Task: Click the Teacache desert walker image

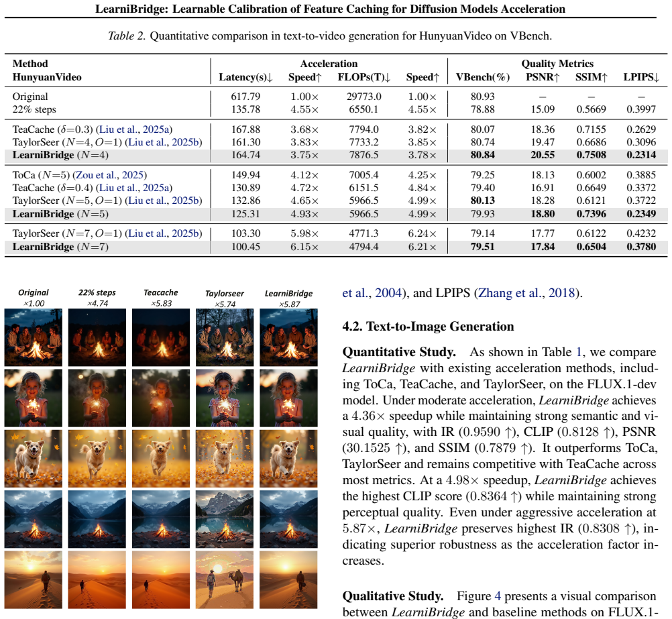Action: 161,580
